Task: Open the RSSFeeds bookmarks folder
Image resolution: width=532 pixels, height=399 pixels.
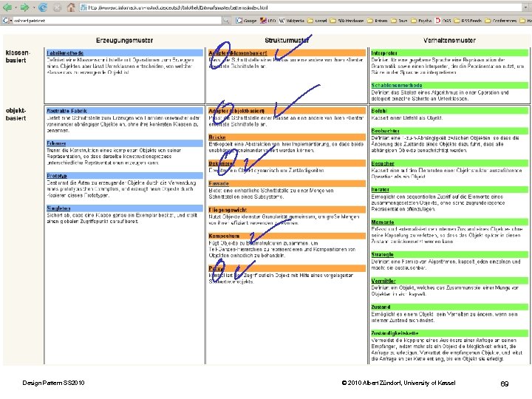Action: coord(468,21)
